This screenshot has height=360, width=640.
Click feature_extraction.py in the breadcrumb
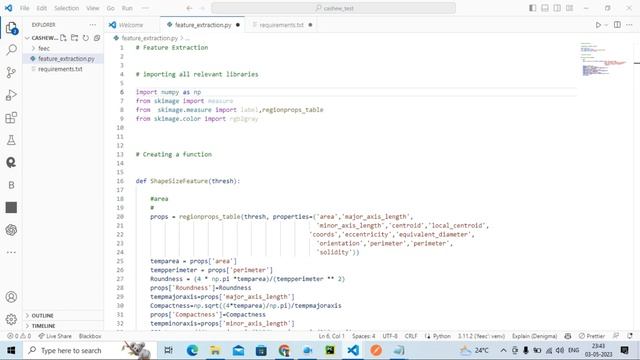click(x=149, y=38)
